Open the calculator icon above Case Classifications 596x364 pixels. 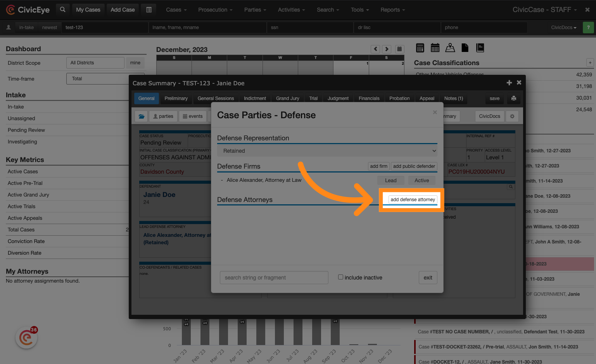tap(420, 48)
